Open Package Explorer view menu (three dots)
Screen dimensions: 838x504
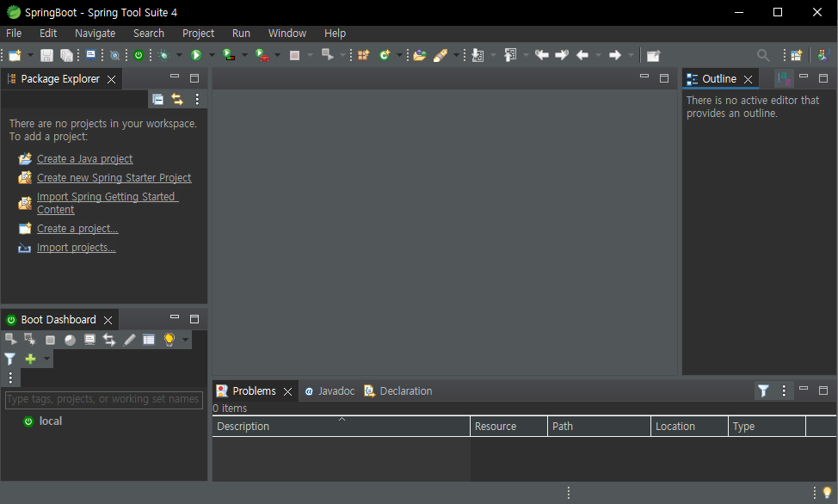click(197, 99)
